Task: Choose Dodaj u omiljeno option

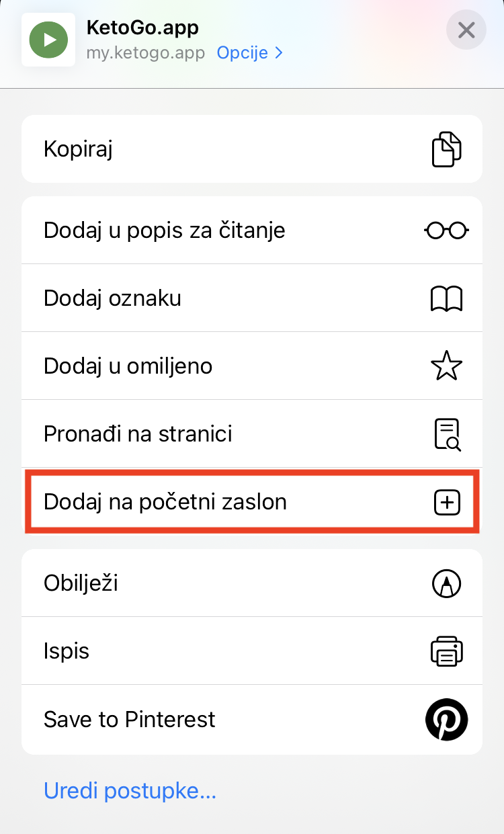Action: pyautogui.click(x=128, y=366)
